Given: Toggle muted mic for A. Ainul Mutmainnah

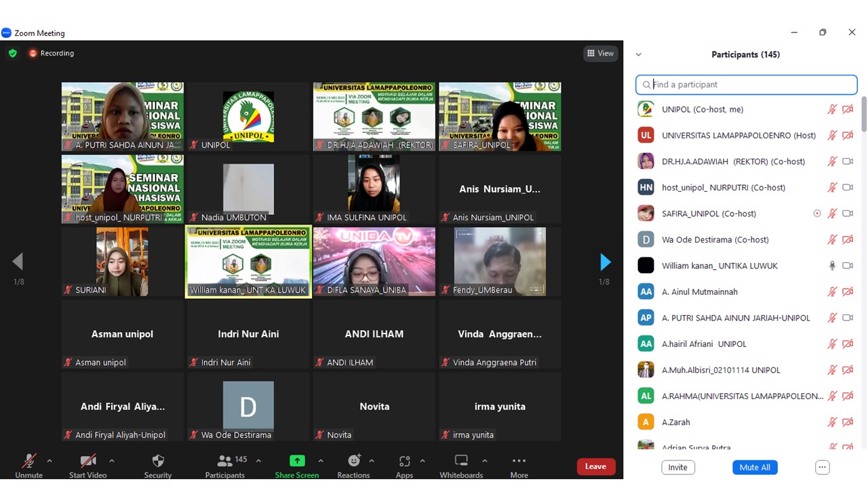Looking at the screenshot, I should point(832,292).
